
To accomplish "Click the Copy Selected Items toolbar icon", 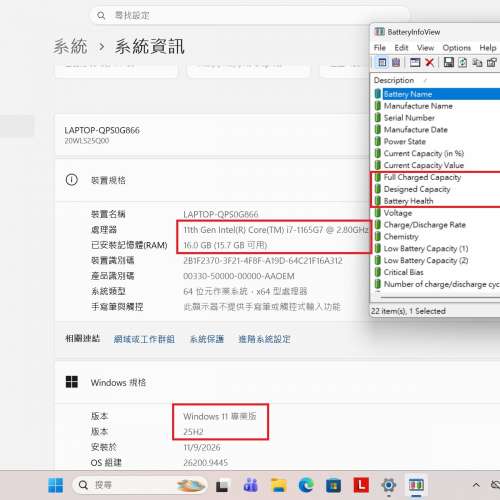I will point(477,62).
